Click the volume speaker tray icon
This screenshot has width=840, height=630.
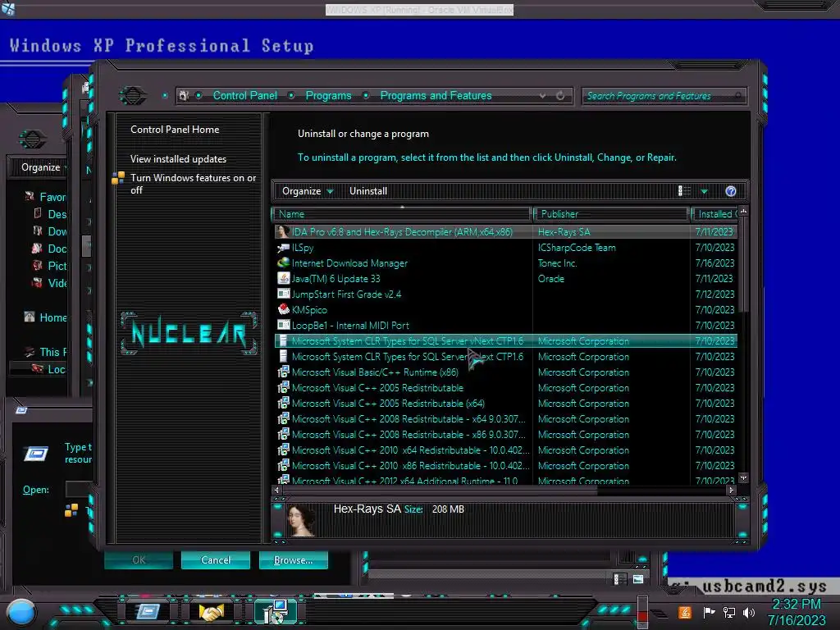tap(749, 612)
